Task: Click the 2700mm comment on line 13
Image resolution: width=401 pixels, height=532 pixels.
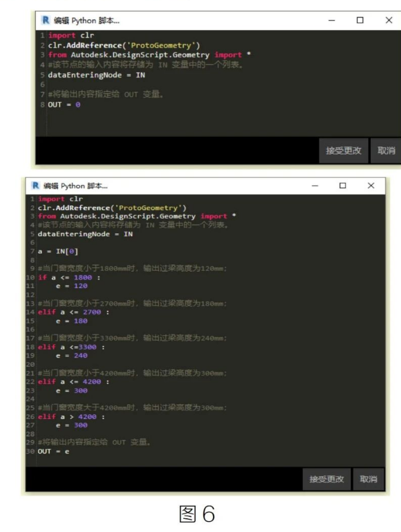Action: (x=132, y=303)
